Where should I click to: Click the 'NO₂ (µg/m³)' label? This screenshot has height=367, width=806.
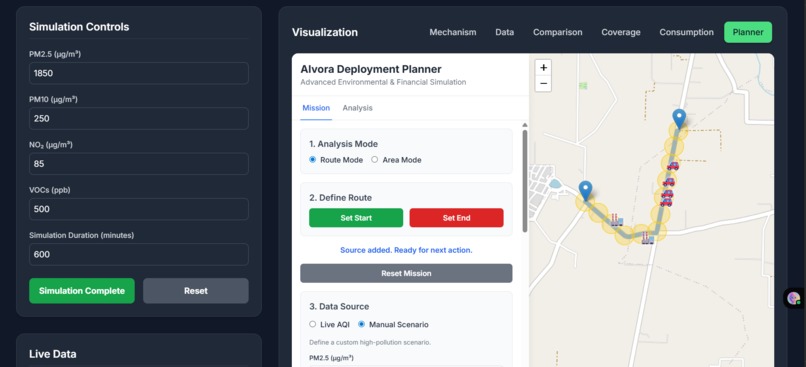pos(50,145)
